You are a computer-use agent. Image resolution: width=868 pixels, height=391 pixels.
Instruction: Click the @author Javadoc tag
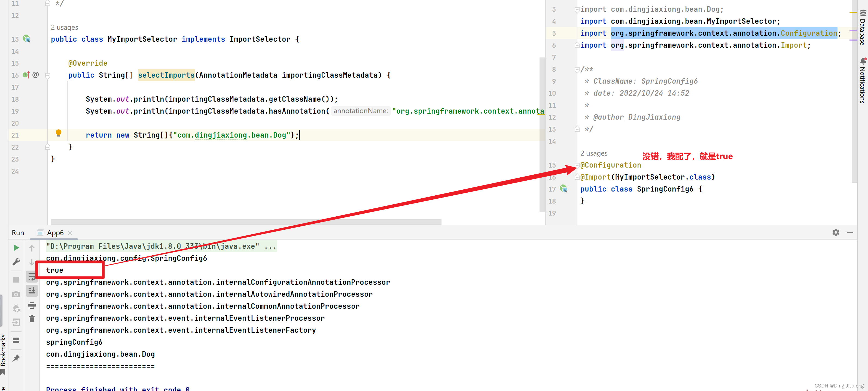[x=608, y=117]
